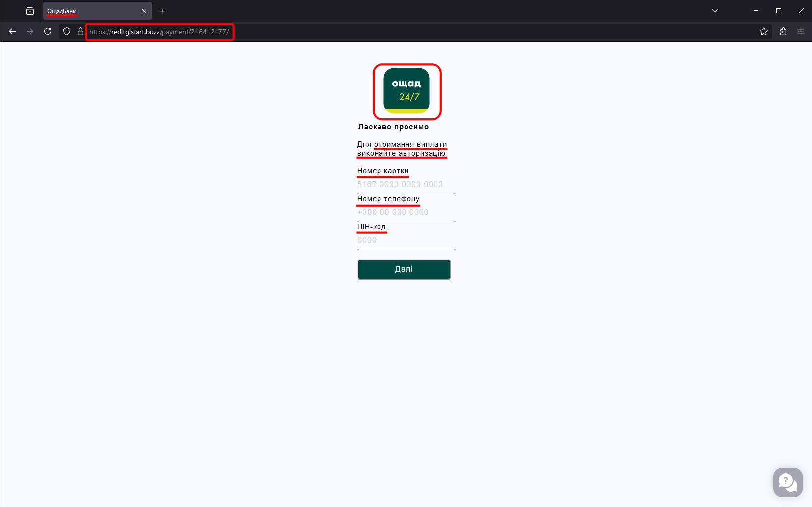Focus the Номер телефону input field
Screen dimensions: 812x507
(x=406, y=213)
